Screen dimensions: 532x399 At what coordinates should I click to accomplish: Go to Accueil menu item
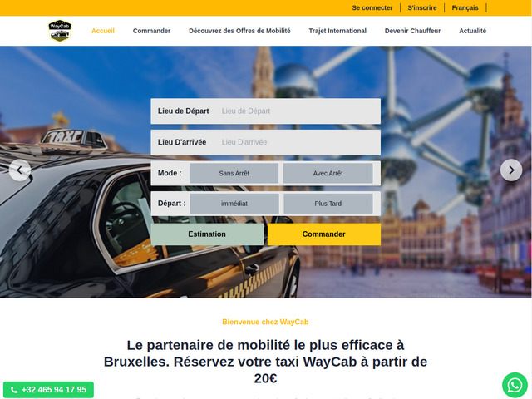tap(103, 31)
